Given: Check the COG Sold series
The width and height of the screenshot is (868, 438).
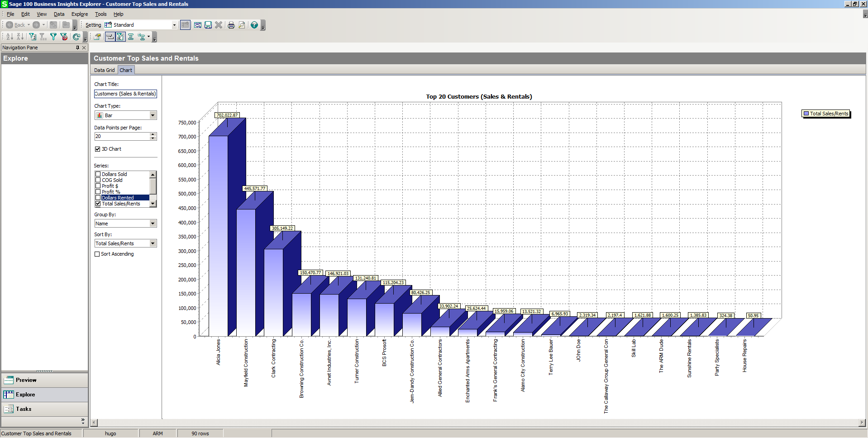Looking at the screenshot, I should click(x=98, y=180).
